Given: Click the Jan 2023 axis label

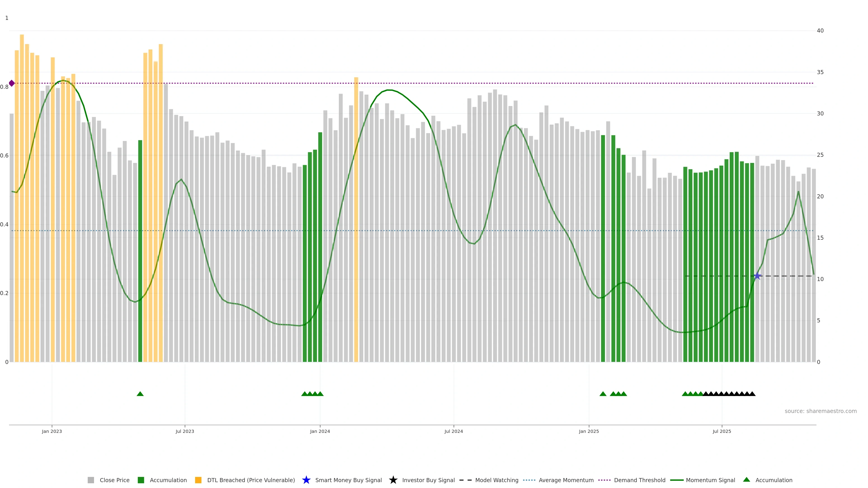Looking at the screenshot, I should (52, 432).
